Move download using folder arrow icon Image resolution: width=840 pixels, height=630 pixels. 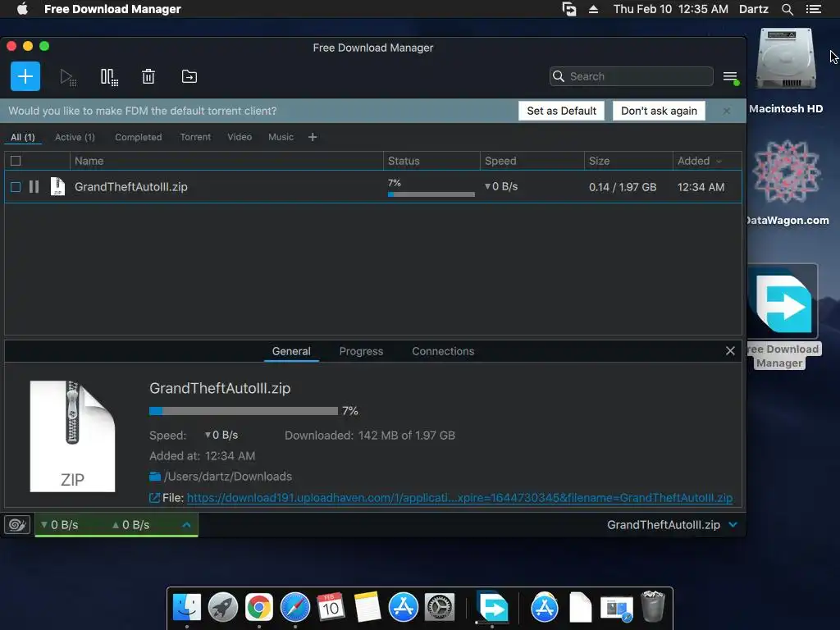pos(189,76)
